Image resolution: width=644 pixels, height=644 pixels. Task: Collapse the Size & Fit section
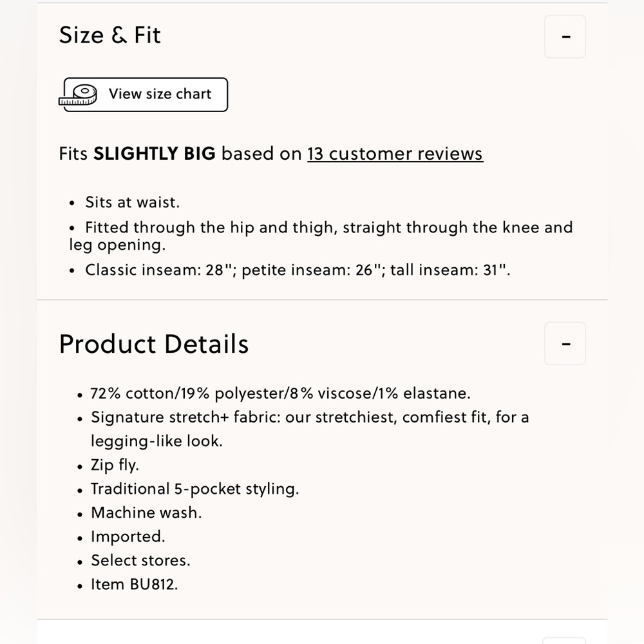(x=565, y=37)
